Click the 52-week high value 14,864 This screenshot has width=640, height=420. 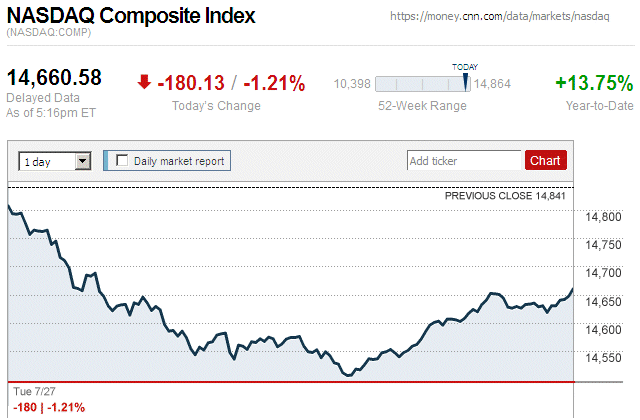pyautogui.click(x=493, y=84)
